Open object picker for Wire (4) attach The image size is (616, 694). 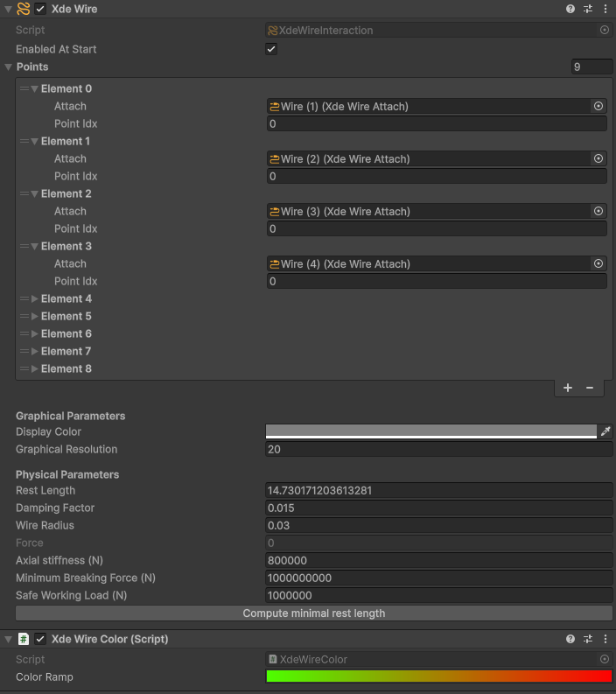pyautogui.click(x=598, y=263)
